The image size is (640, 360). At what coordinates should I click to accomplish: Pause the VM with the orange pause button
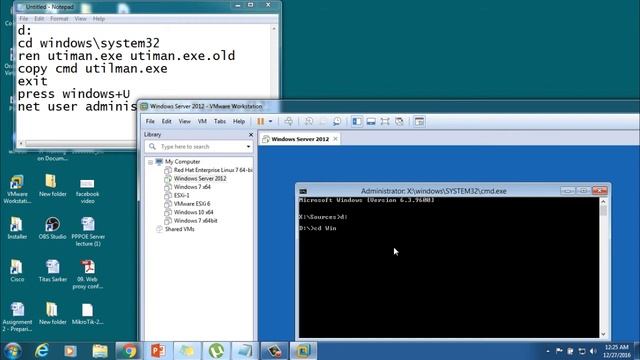click(260, 121)
